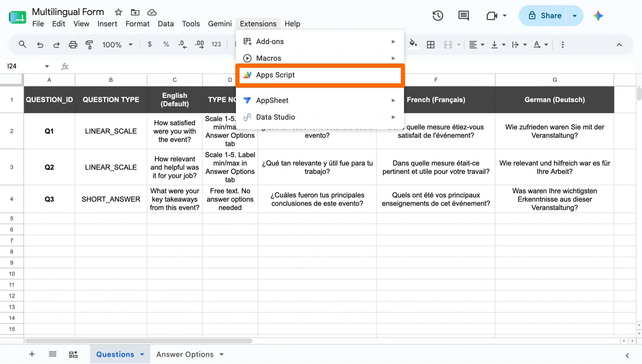
Task: Move the document using folder icon
Action: pos(135,12)
